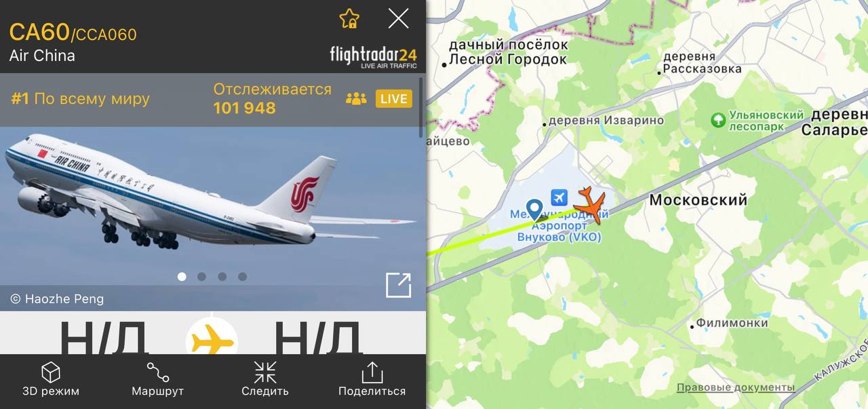Close the CA60 flight details panel
The height and width of the screenshot is (409, 868).
pos(398,18)
